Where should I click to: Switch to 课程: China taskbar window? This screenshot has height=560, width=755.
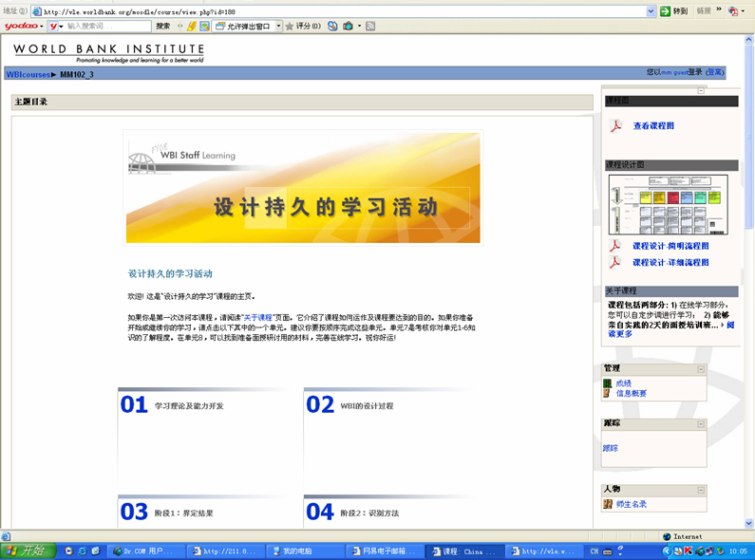(465, 551)
